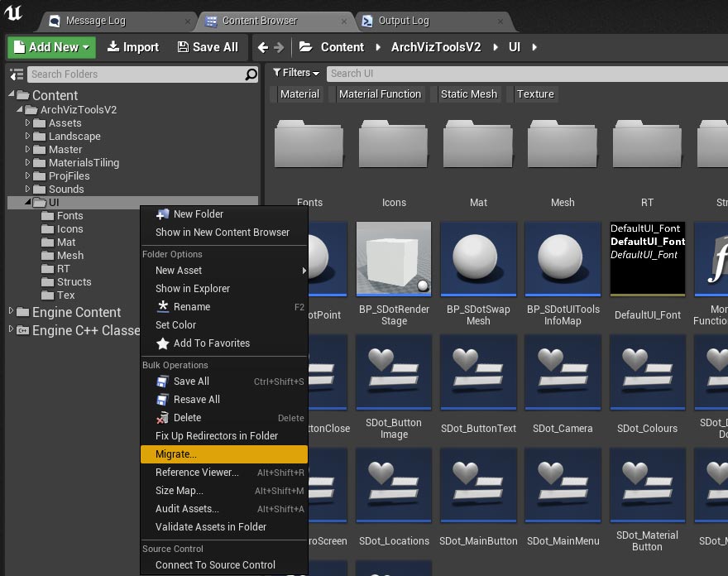Click the Unreal Engine logo icon

pyautogui.click(x=13, y=12)
